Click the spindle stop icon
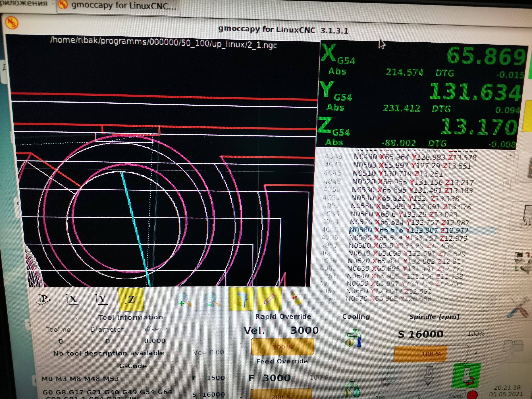 429,376
